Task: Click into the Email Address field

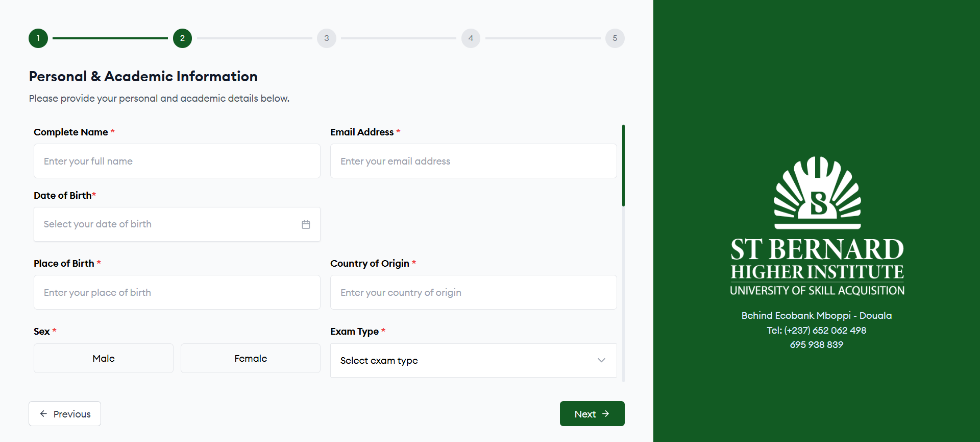Action: 473,161
